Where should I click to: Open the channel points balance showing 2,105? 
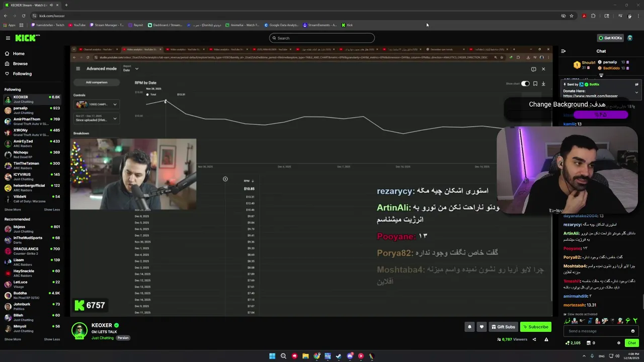pos(573,343)
